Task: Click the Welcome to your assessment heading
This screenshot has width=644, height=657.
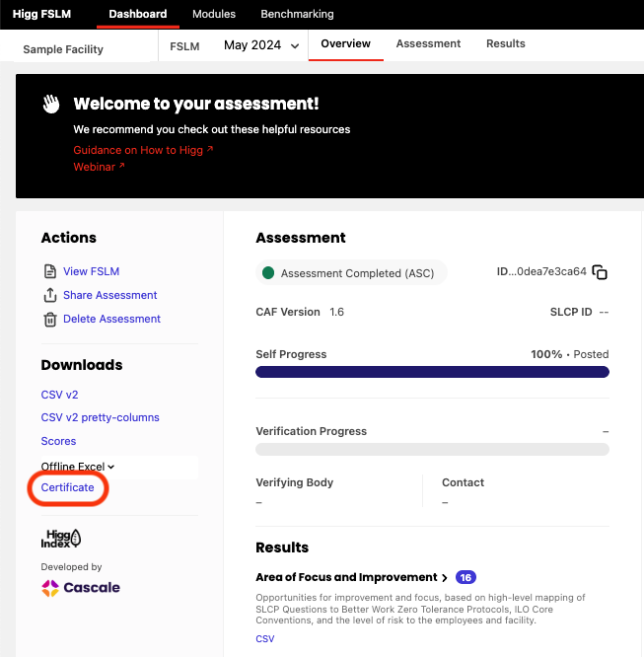Action: tap(196, 104)
